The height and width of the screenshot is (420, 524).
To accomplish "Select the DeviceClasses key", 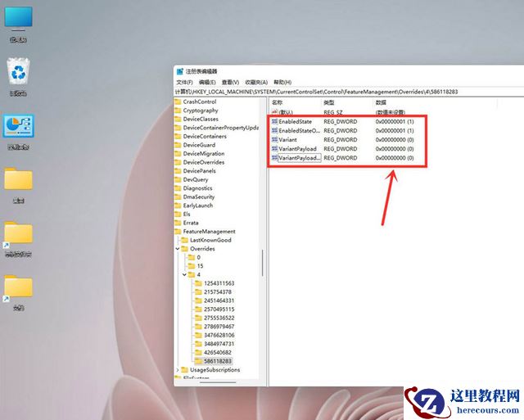I will 201,119.
